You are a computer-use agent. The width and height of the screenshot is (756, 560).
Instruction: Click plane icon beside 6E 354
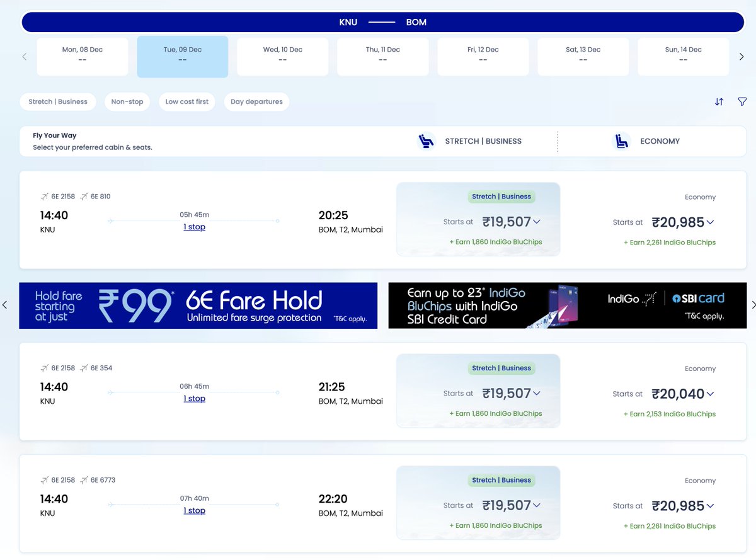tap(84, 368)
